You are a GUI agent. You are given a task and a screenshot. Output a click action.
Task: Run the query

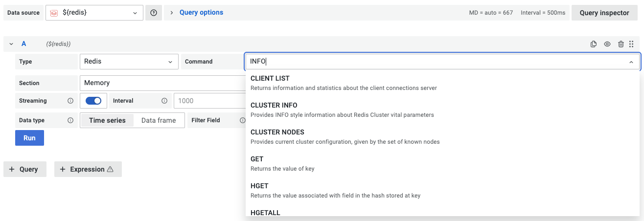point(29,138)
